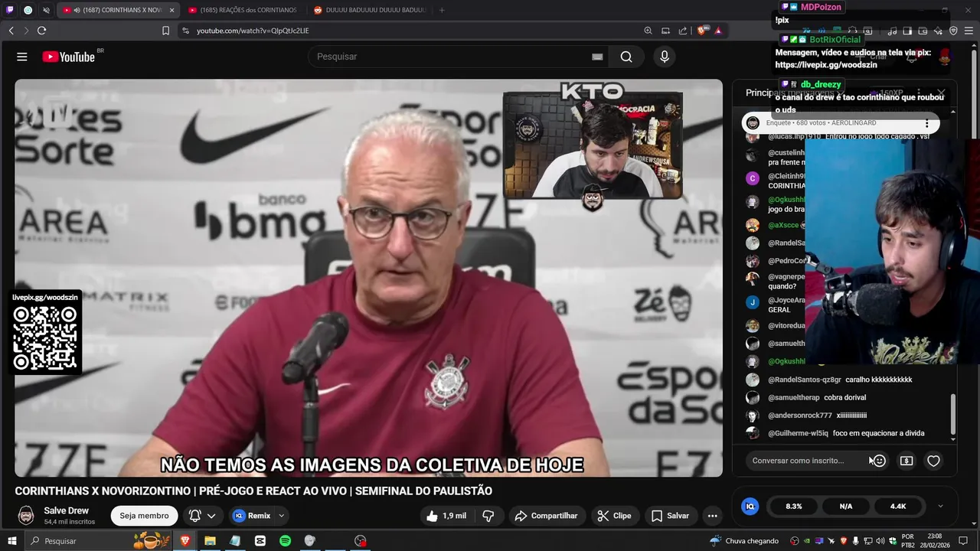Open the Leo AI sparkle icon

pos(938,31)
